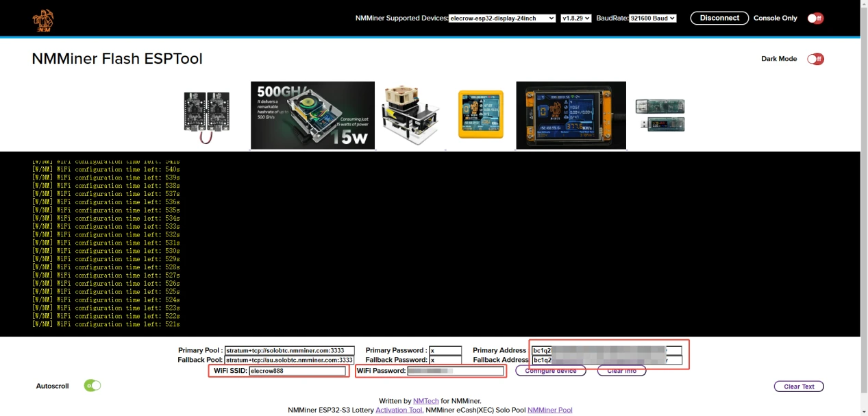Toggle the Console Only switch
This screenshot has height=416, width=868.
[815, 19]
